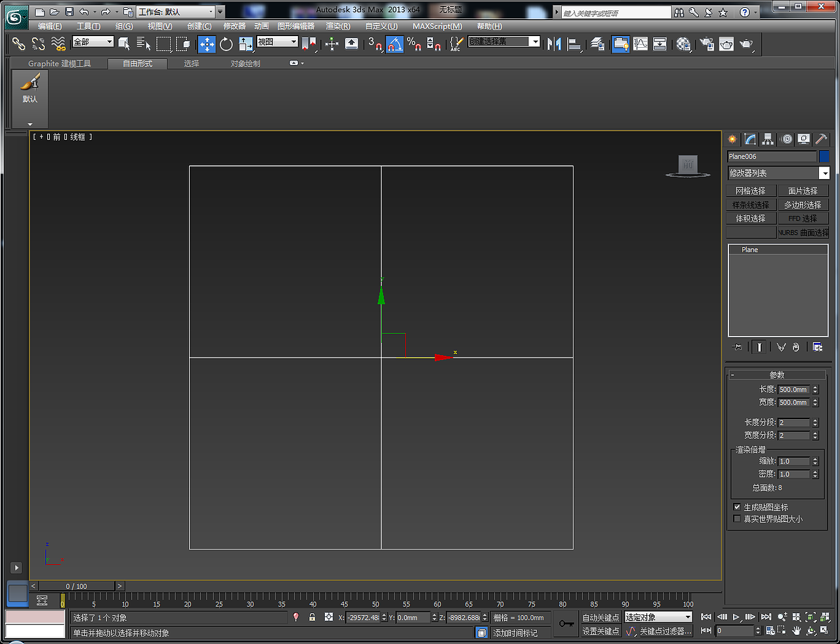This screenshot has height=644, width=840.
Task: Open the 渲染(R) menu
Action: coord(338,26)
